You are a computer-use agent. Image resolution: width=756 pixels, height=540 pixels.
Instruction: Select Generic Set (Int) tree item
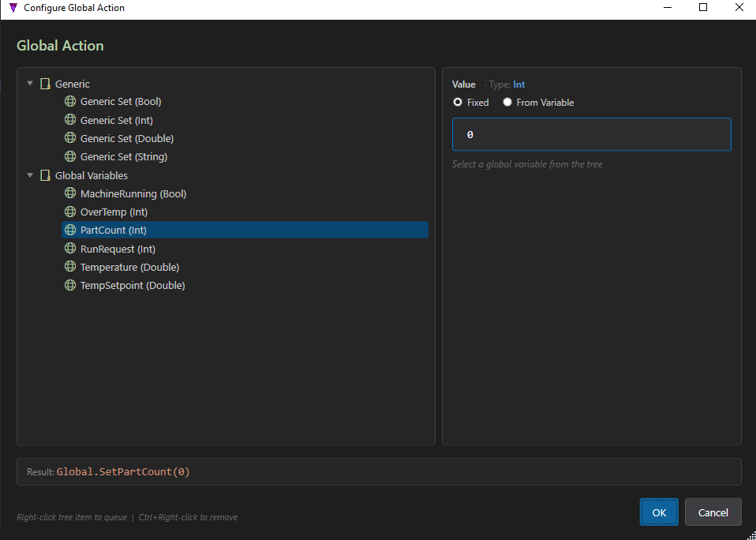tap(117, 120)
